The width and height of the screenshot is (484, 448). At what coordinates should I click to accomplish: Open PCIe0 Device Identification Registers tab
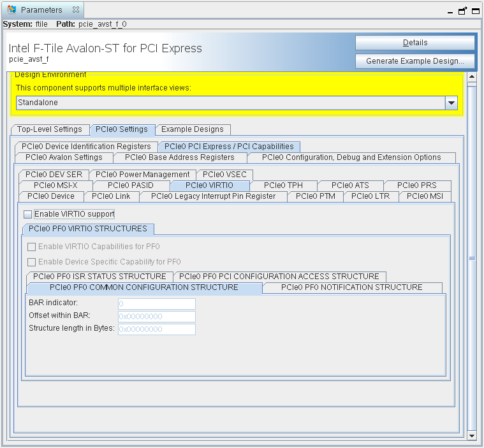[86, 146]
